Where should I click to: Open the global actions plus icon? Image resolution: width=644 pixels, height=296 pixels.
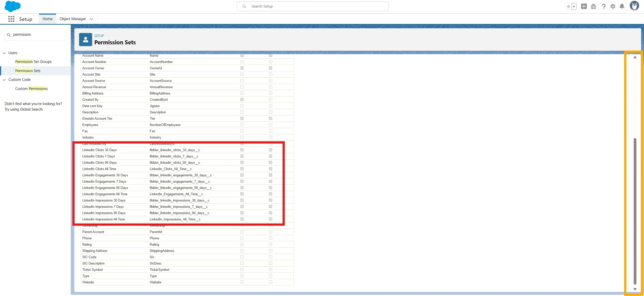[x=584, y=7]
